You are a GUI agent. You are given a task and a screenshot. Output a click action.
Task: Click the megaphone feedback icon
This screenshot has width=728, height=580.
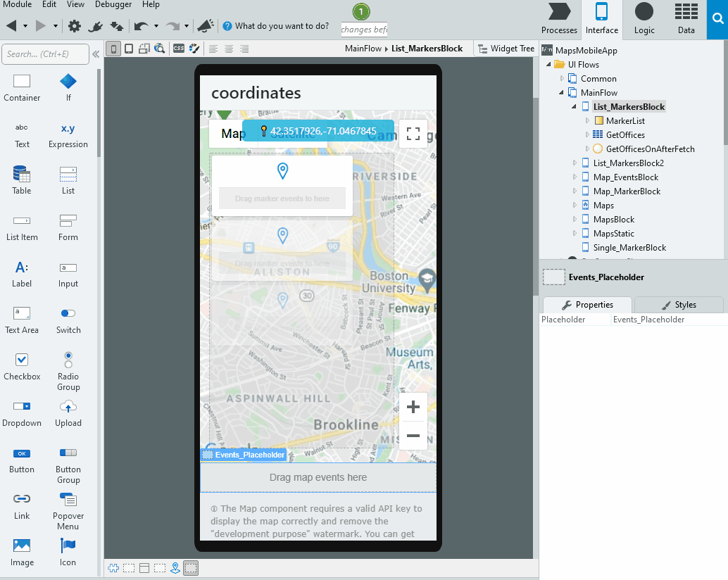pos(205,26)
